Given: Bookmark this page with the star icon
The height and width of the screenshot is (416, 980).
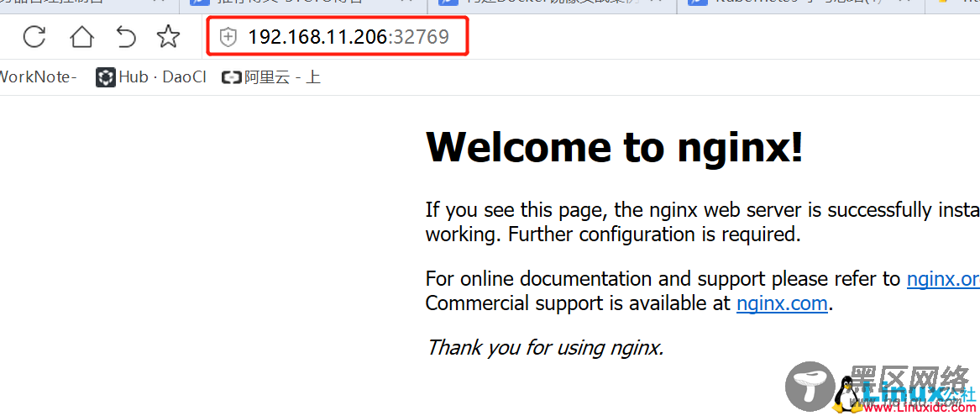Looking at the screenshot, I should [x=168, y=37].
